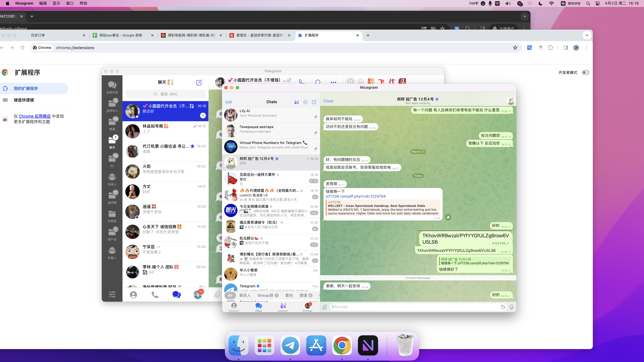Open the 用户名 folder in Telegram sidebar
644x362 pixels.
(112, 234)
